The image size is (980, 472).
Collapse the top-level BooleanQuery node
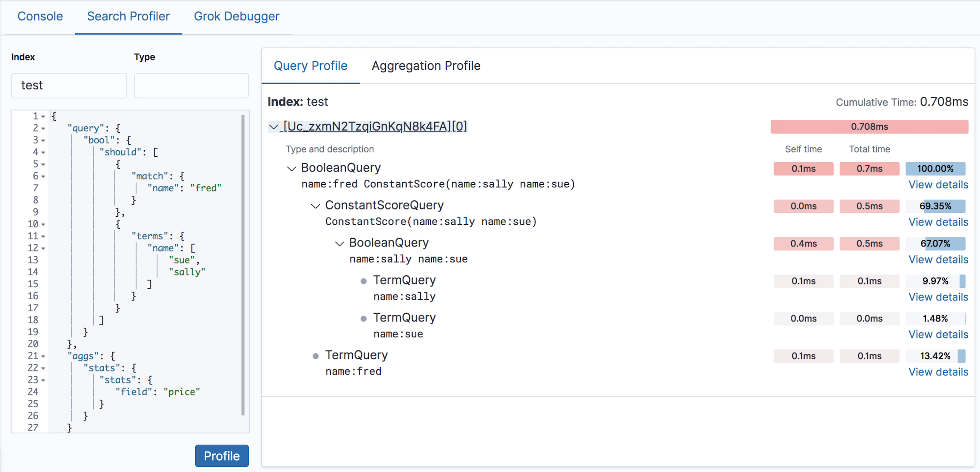pos(292,168)
